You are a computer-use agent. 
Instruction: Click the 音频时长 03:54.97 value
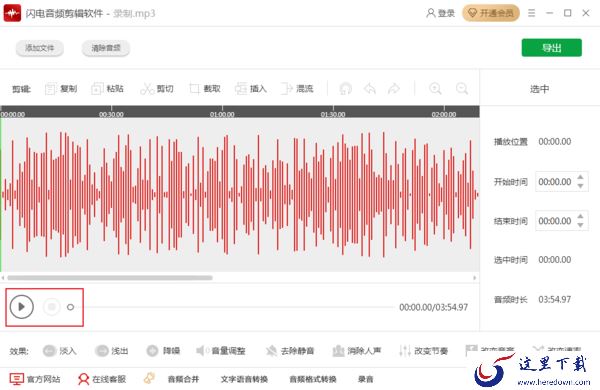point(554,299)
